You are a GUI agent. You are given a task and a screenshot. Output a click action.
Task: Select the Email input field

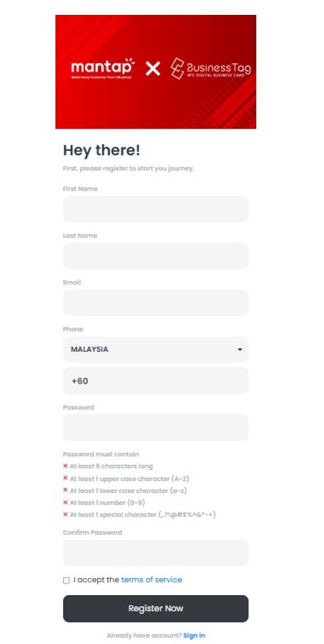click(x=156, y=303)
